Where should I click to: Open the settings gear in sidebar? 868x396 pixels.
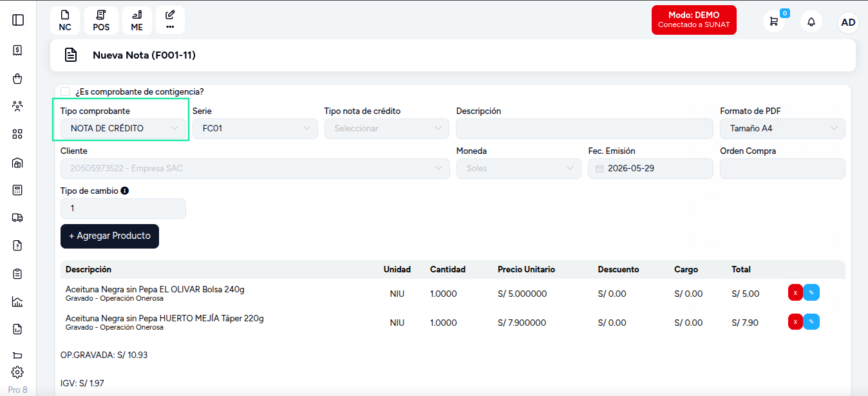(17, 372)
